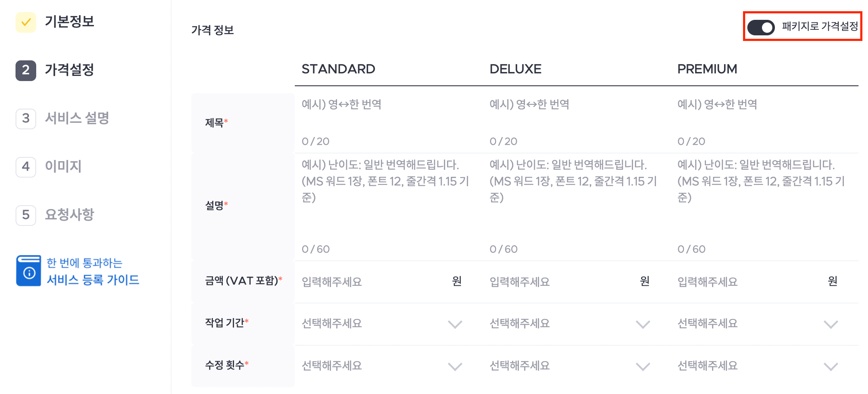Open DELUXE 작업 기간 dropdown

click(x=570, y=324)
